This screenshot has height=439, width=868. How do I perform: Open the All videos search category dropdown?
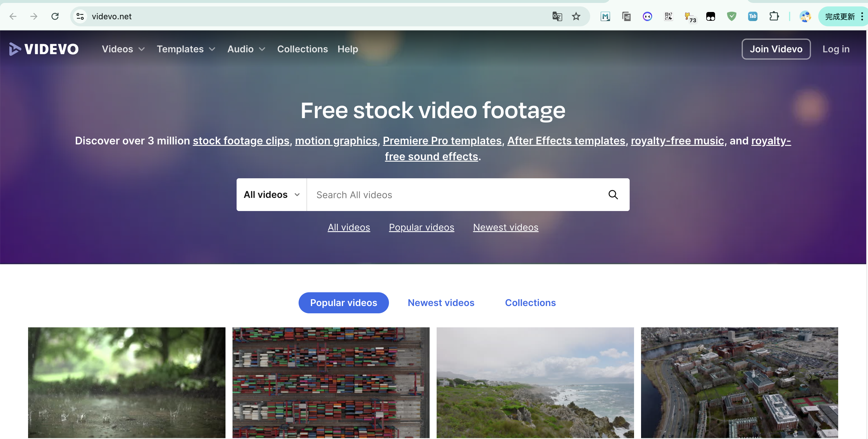coord(272,195)
